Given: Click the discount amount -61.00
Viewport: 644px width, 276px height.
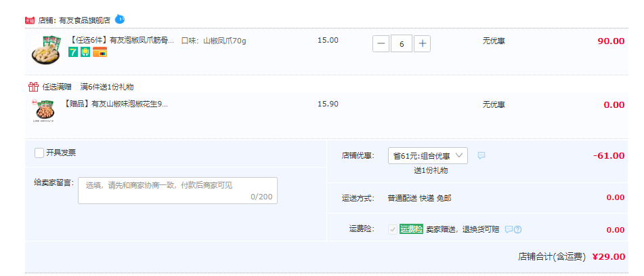Looking at the screenshot, I should (609, 156).
